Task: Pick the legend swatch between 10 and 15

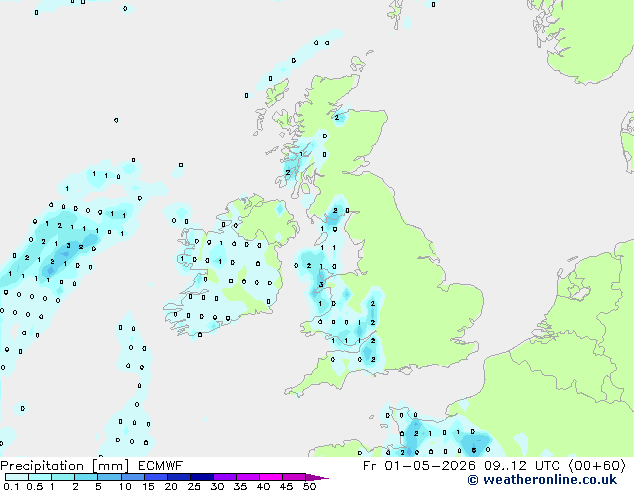Action: click(x=133, y=477)
